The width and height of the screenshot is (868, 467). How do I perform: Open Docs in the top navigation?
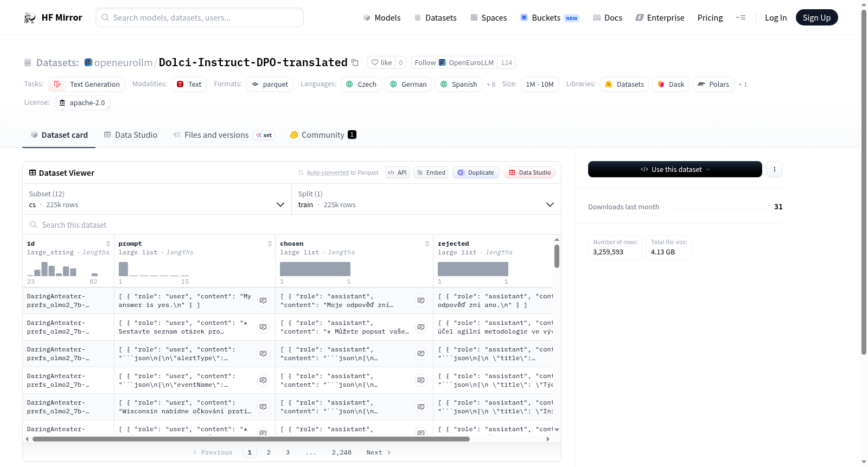(x=608, y=18)
